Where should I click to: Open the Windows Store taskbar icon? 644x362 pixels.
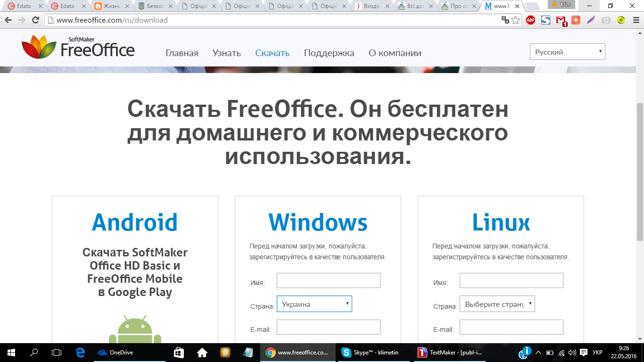point(179,352)
